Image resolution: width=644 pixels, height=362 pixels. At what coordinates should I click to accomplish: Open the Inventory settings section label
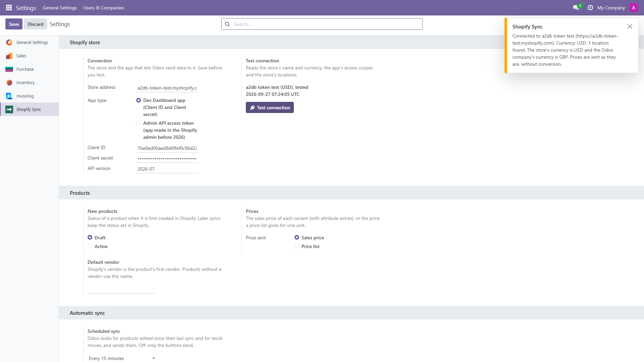(25, 82)
